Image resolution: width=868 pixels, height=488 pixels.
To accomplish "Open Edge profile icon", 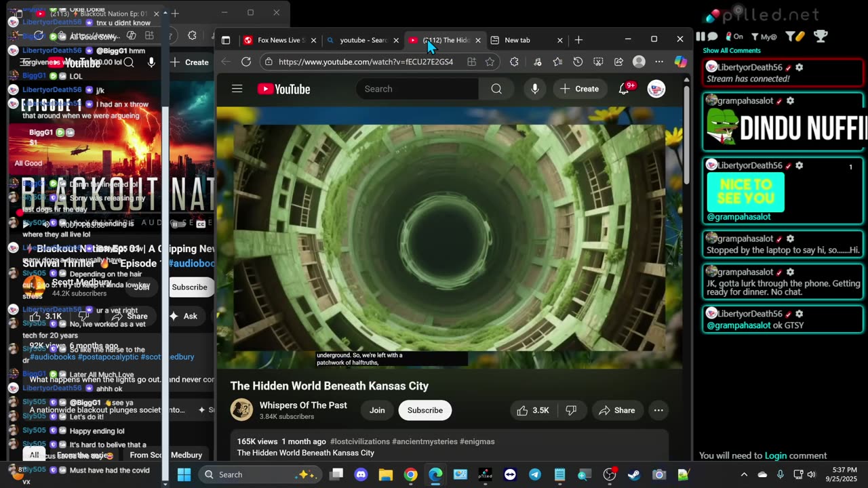I will [639, 62].
